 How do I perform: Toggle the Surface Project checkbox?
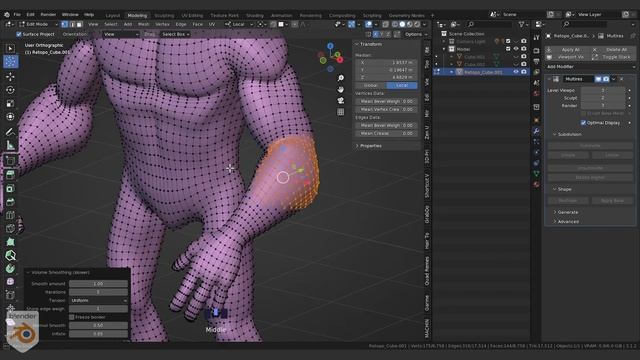(x=19, y=34)
